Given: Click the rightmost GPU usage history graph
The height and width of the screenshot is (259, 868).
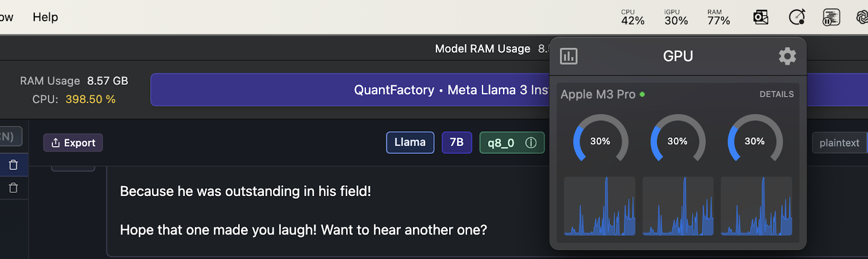Looking at the screenshot, I should click(756, 206).
